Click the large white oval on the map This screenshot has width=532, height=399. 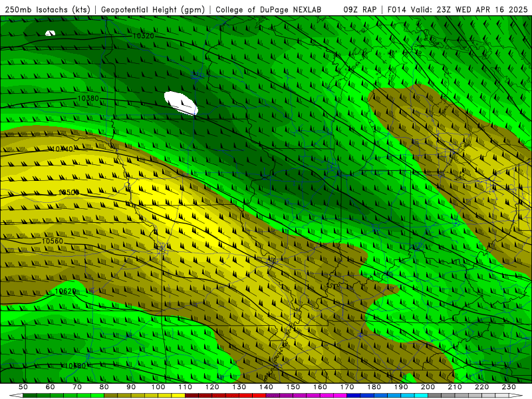(x=181, y=104)
